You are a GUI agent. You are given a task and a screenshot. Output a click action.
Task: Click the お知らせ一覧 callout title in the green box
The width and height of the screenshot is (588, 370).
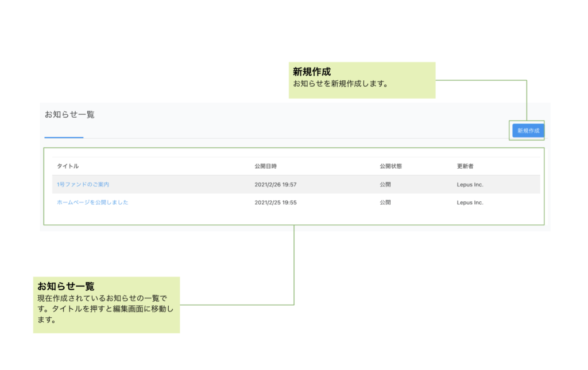pos(66,286)
